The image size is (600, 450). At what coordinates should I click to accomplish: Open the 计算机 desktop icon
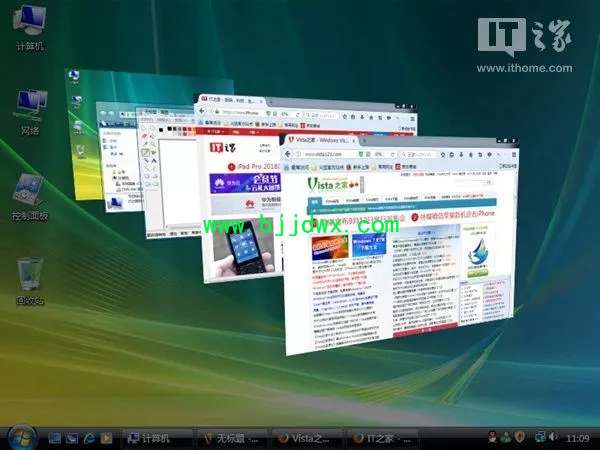[30, 28]
